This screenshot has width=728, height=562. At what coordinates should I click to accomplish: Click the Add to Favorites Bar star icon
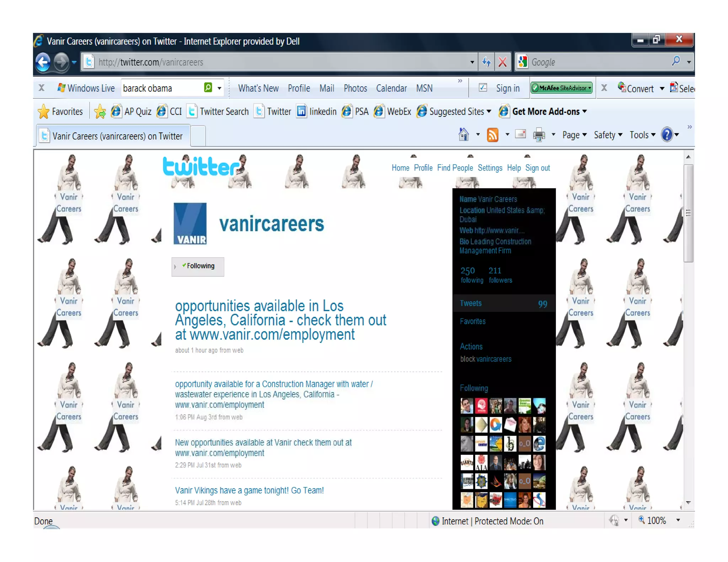point(100,112)
